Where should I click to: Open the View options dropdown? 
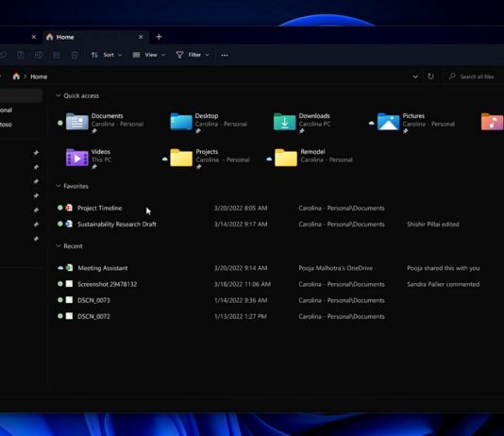(x=149, y=55)
